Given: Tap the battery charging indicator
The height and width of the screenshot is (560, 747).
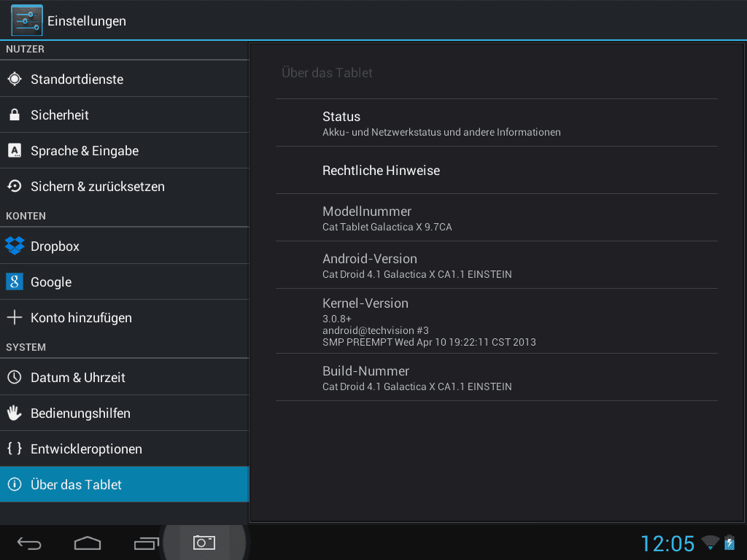Looking at the screenshot, I should click(x=729, y=542).
